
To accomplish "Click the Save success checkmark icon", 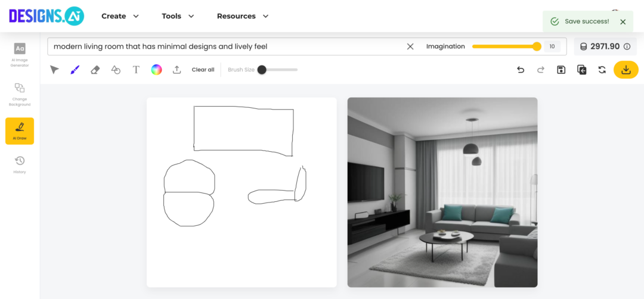I will [555, 21].
